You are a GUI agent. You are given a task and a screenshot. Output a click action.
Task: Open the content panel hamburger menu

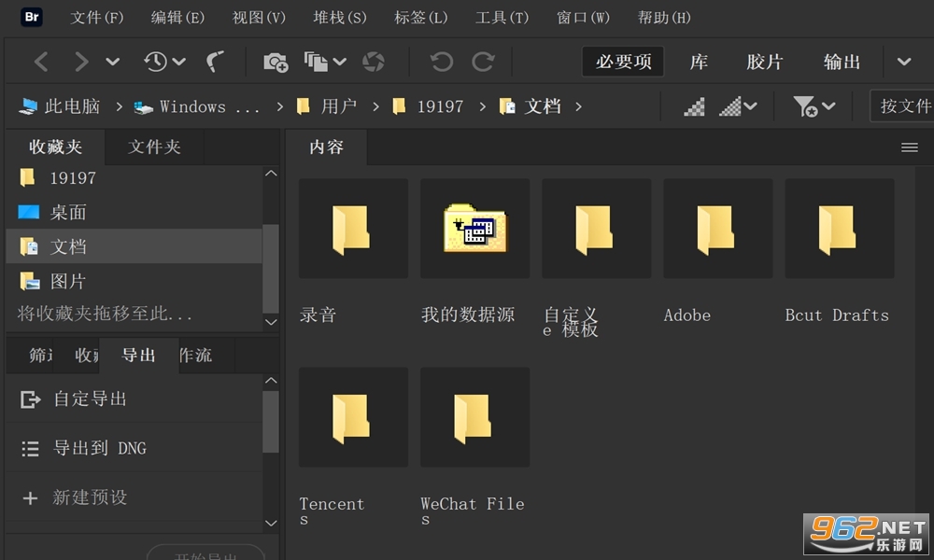pos(909,147)
